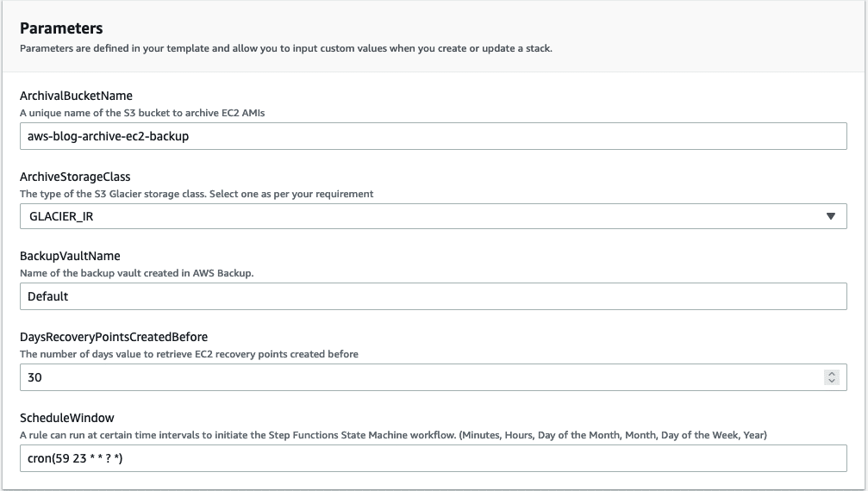Click the ScheduleWindow cron expression field
Image resolution: width=868 pixels, height=491 pixels.
pyautogui.click(x=434, y=457)
